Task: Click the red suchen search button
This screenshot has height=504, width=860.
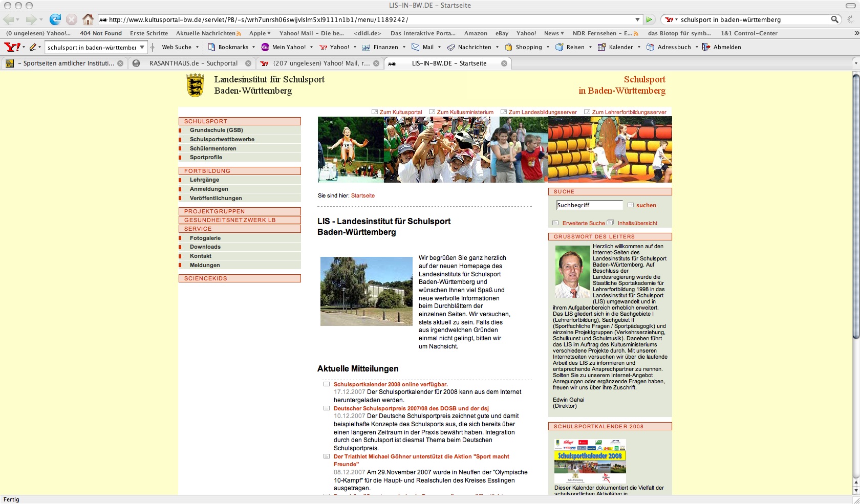Action: click(x=646, y=205)
